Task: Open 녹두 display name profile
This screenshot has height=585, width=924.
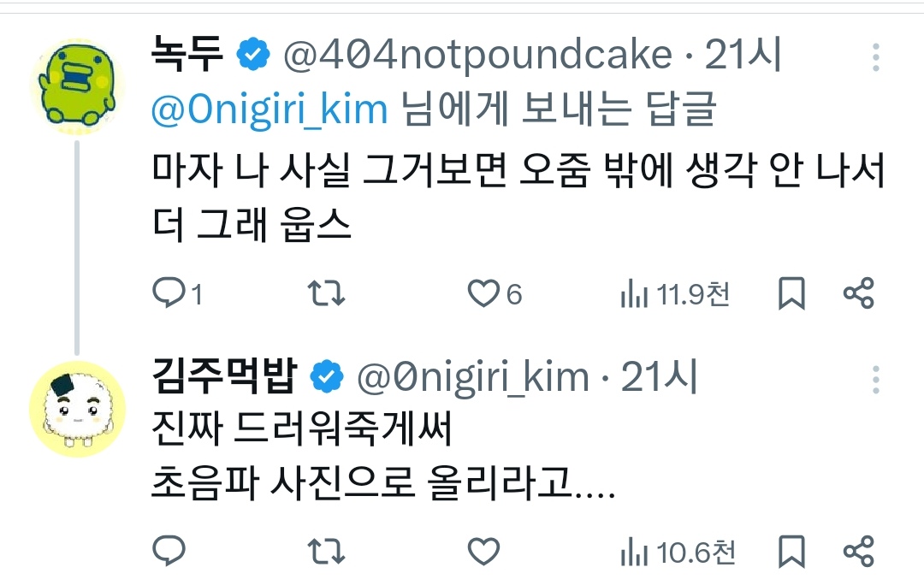Action: [187, 56]
